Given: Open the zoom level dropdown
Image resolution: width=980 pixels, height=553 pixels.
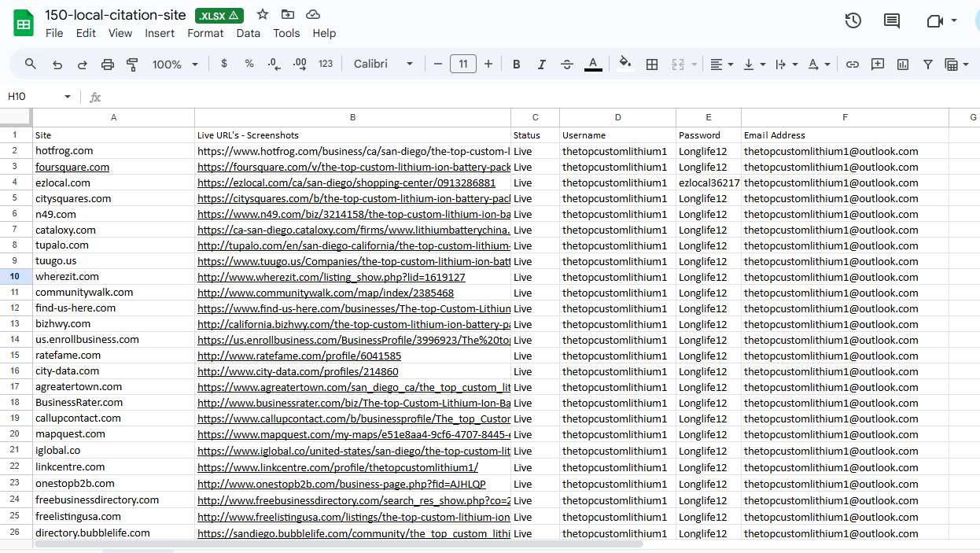Looking at the screenshot, I should [175, 65].
